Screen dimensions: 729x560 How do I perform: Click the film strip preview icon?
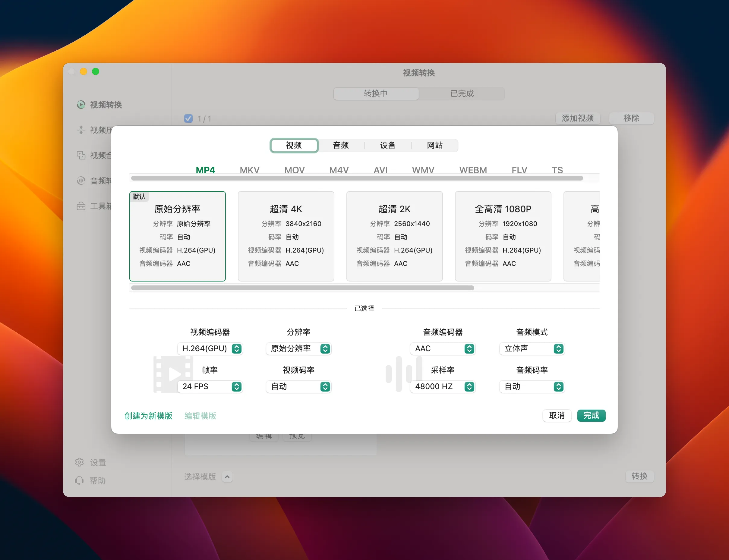click(173, 373)
